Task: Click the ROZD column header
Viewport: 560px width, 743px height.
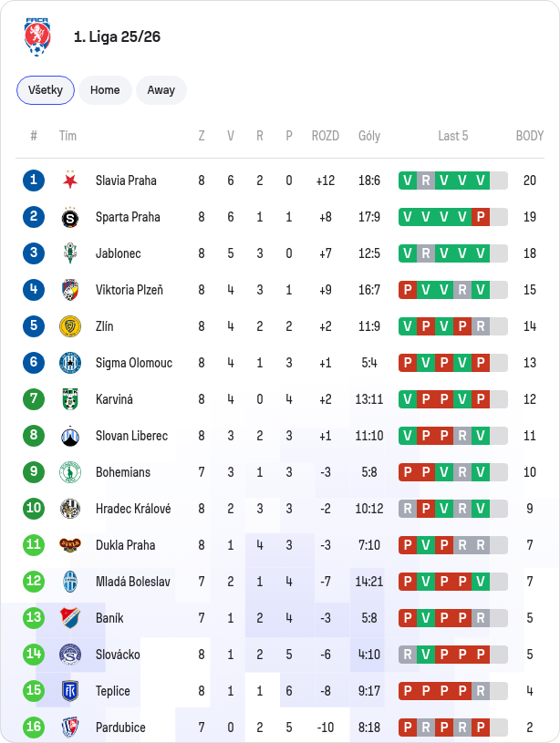Action: pyautogui.click(x=326, y=136)
